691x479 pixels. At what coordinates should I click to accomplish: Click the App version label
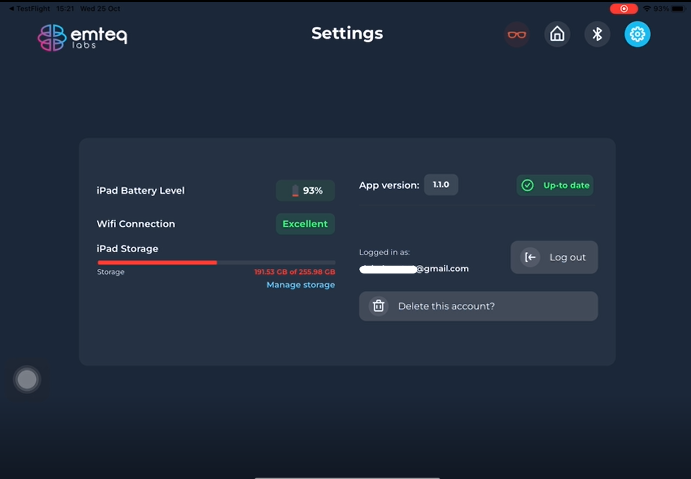coord(389,186)
